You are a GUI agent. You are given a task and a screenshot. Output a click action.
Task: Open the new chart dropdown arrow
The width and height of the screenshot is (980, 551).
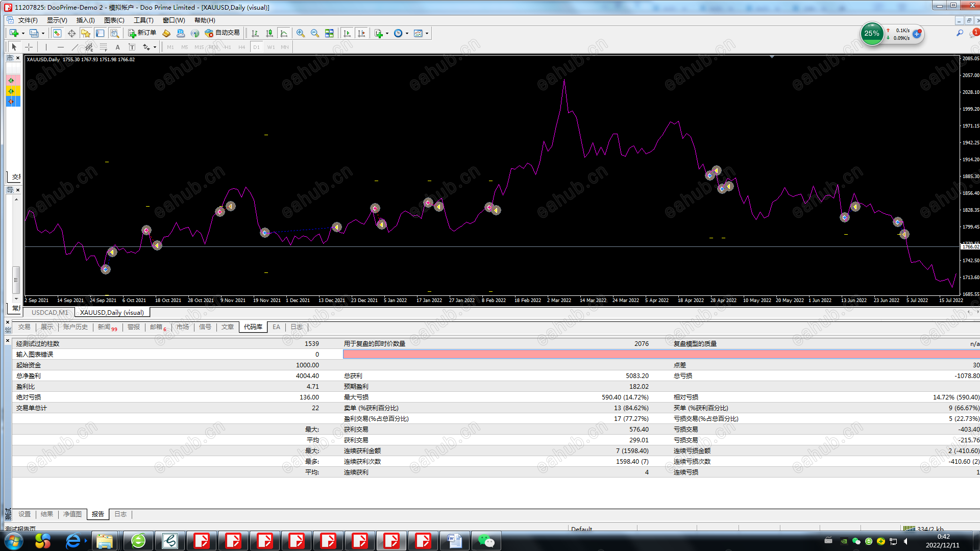23,34
